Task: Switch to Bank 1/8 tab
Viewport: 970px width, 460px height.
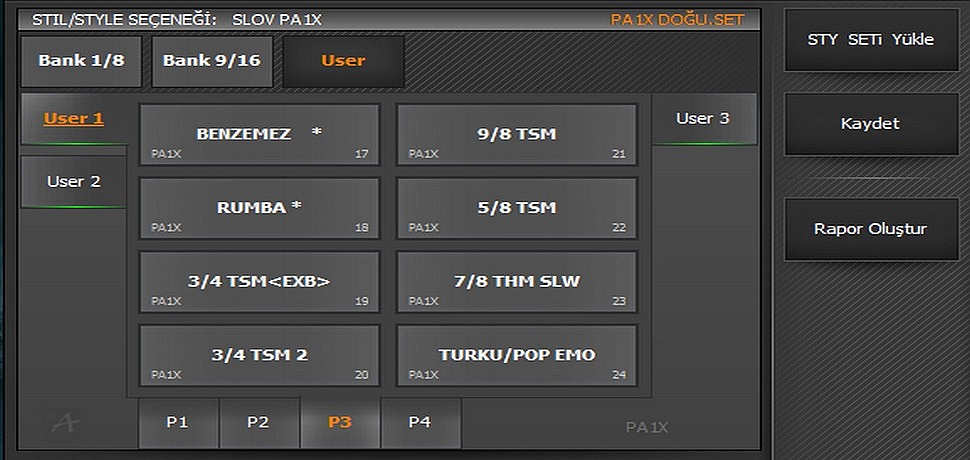Action: pyautogui.click(x=82, y=61)
